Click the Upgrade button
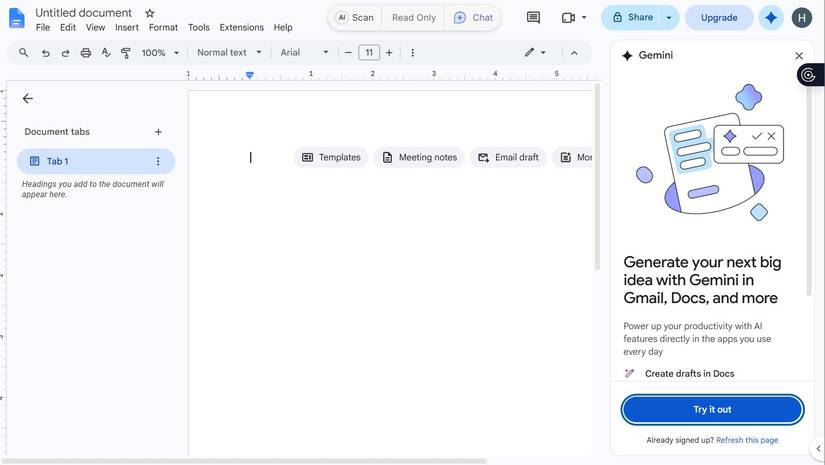This screenshot has width=825, height=465. pos(719,17)
